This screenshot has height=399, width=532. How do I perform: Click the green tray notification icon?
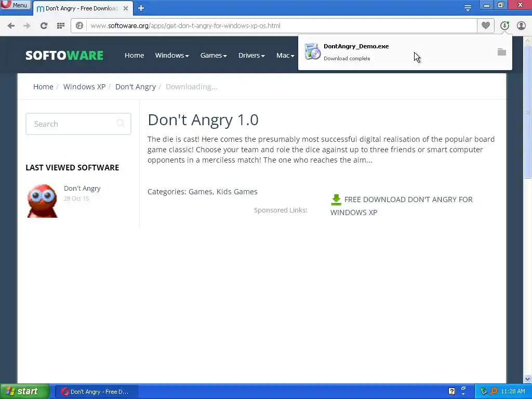pos(484,391)
